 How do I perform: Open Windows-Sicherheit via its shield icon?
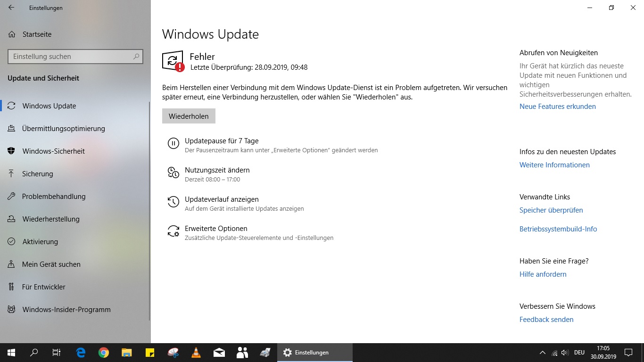coord(12,151)
